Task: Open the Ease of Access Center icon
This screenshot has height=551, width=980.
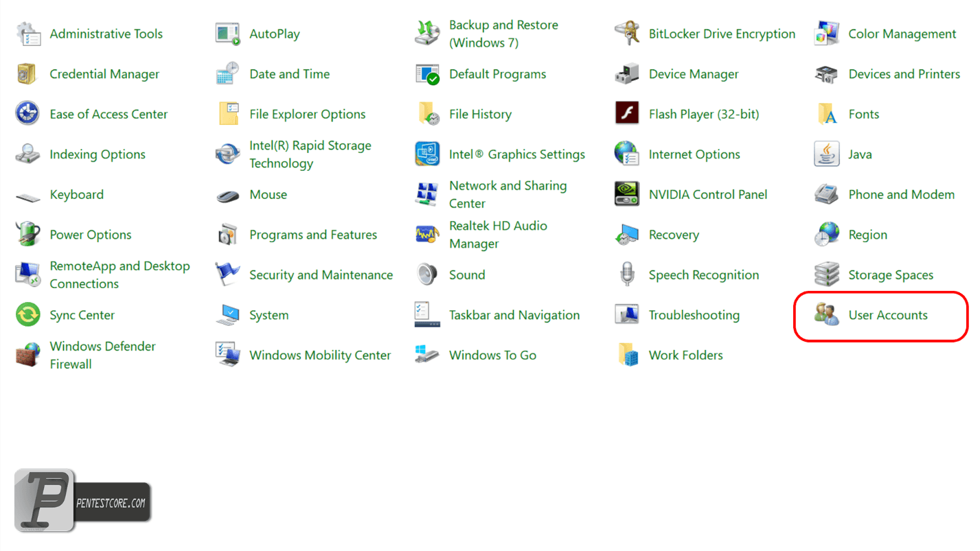Action: point(27,114)
